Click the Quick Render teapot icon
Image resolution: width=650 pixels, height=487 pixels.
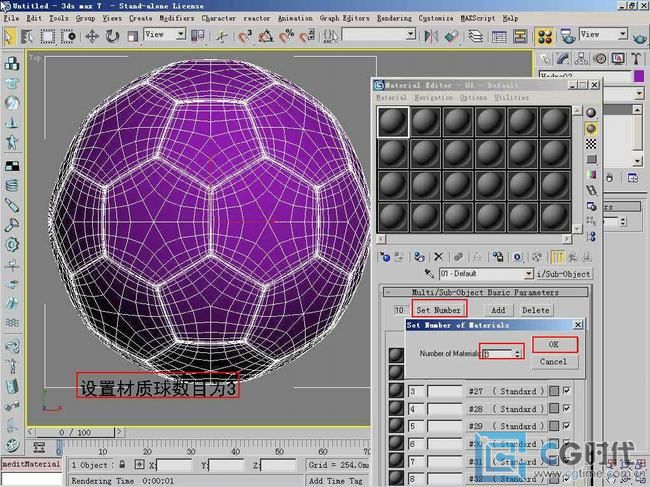[x=640, y=37]
